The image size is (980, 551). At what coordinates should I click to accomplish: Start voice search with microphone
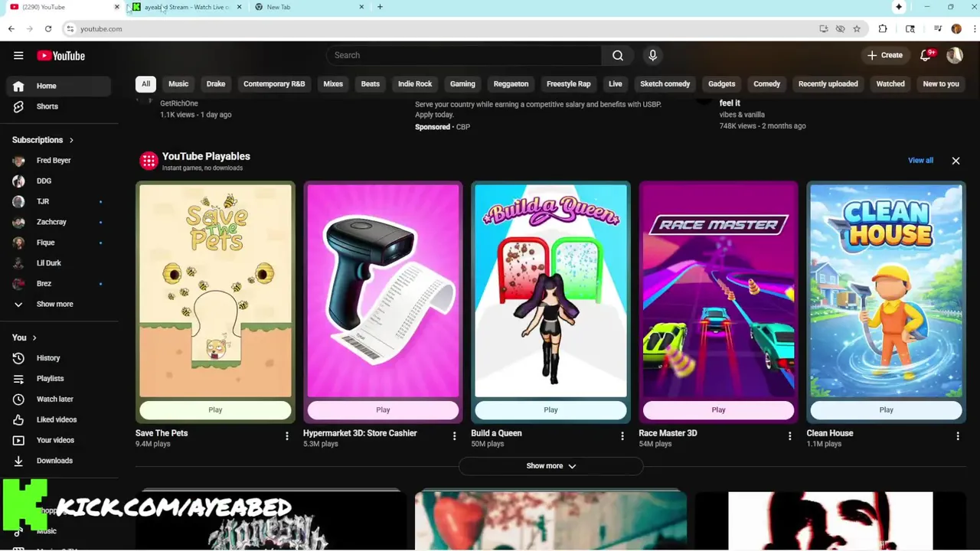(x=652, y=55)
